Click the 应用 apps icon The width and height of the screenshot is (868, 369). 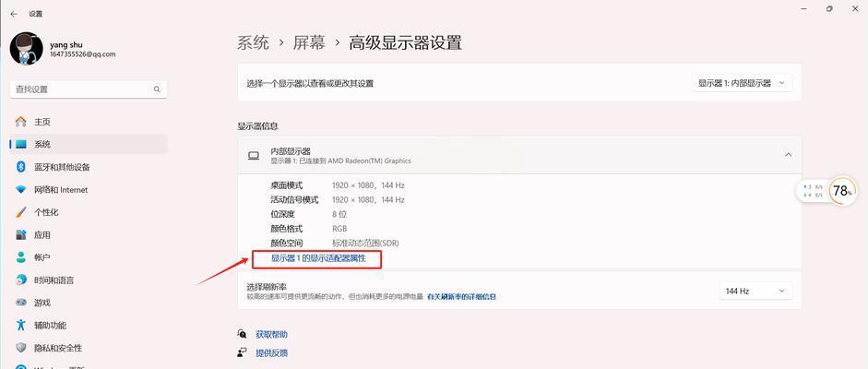pyautogui.click(x=21, y=235)
